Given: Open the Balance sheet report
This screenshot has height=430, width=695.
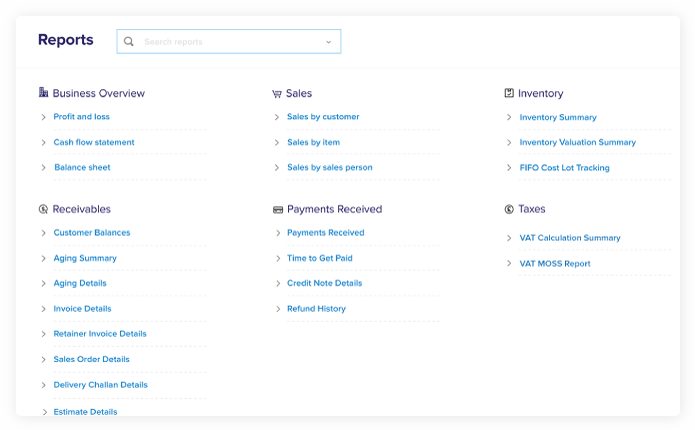Looking at the screenshot, I should point(82,167).
